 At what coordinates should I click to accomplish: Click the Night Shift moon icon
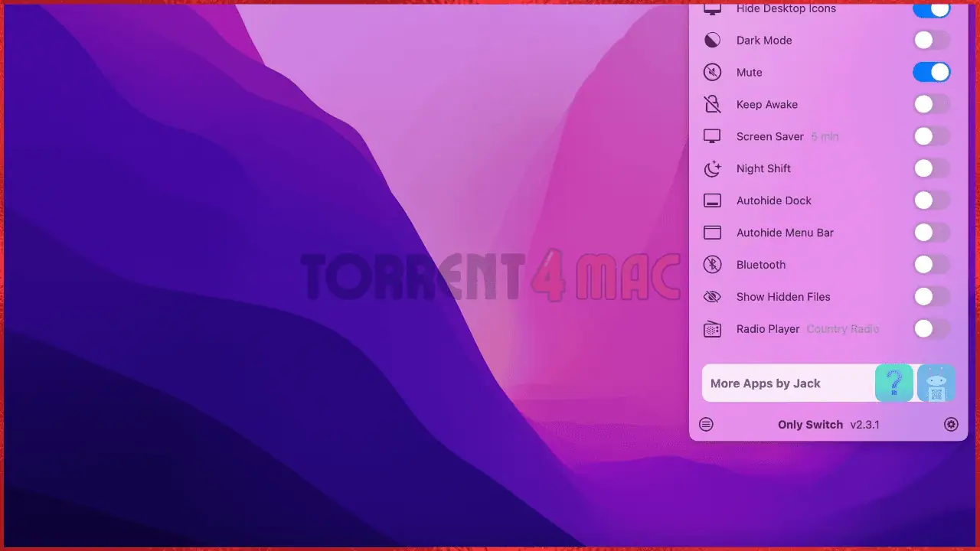coord(712,168)
